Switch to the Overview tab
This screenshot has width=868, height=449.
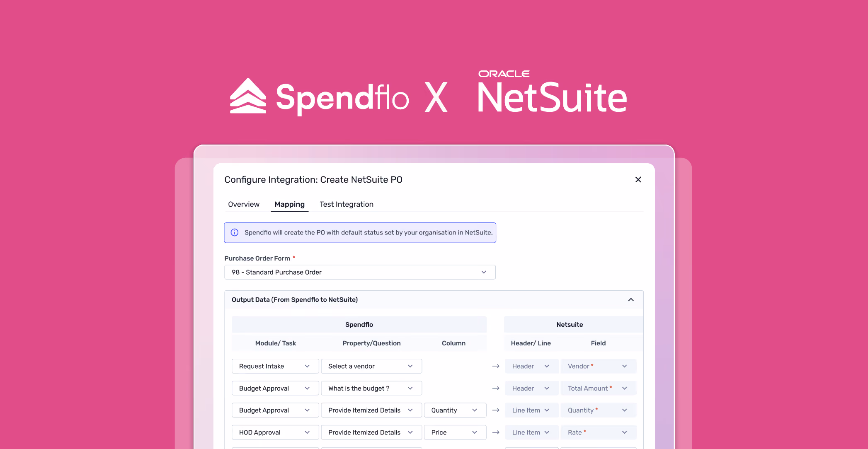click(x=244, y=204)
